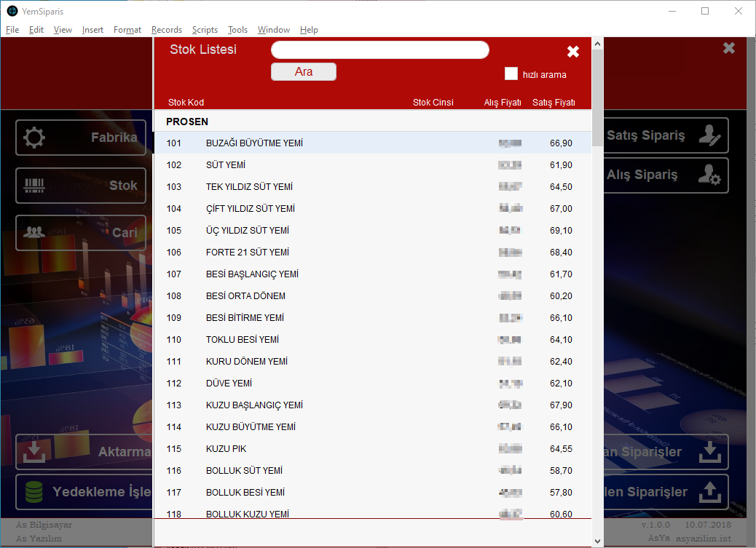Click the 69,10 sale price value

(562, 231)
